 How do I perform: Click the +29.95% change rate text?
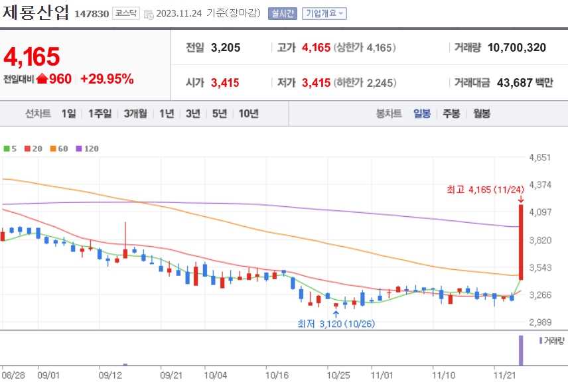click(107, 78)
